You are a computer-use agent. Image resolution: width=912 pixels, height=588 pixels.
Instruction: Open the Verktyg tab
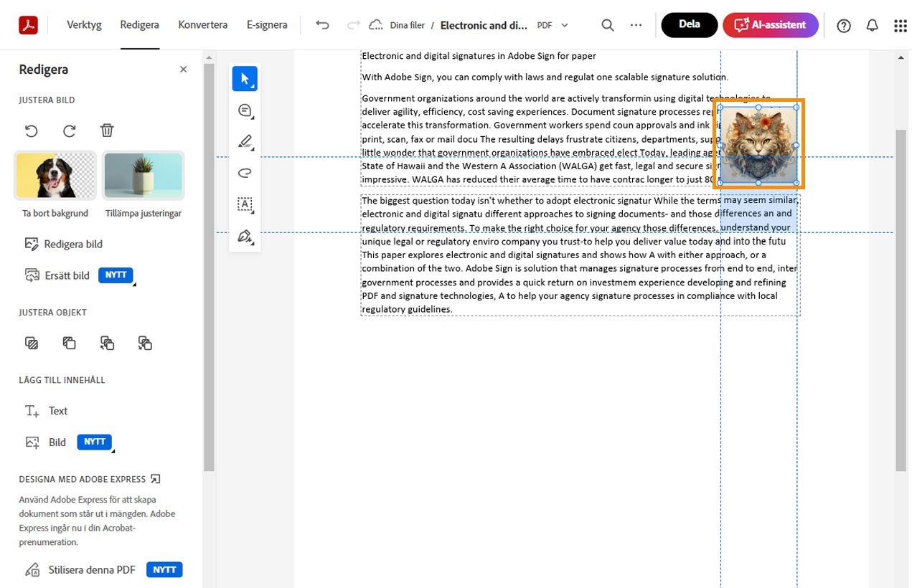click(x=84, y=25)
